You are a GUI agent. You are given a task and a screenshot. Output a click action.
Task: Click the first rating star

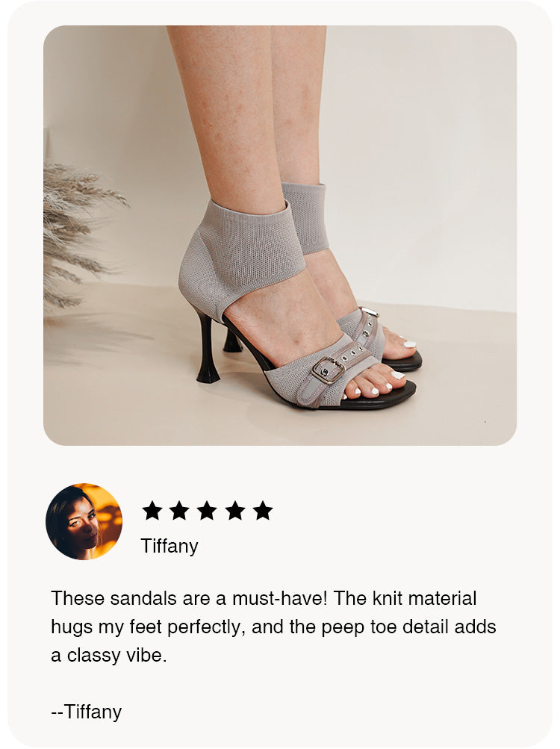(x=152, y=511)
